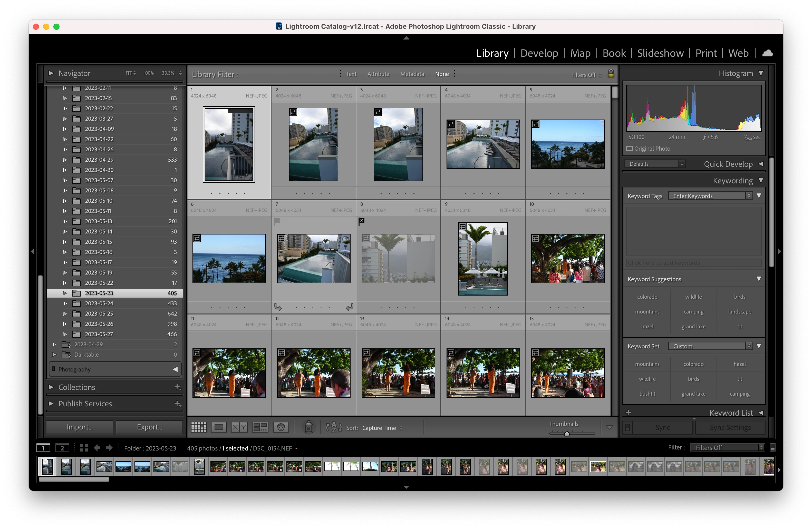Open People view face icon

coord(281,427)
